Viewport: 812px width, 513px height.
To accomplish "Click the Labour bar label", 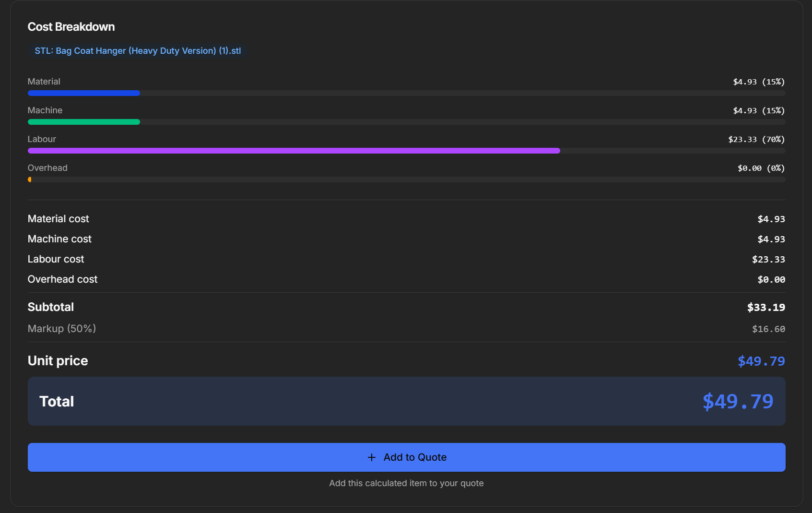I will click(42, 139).
